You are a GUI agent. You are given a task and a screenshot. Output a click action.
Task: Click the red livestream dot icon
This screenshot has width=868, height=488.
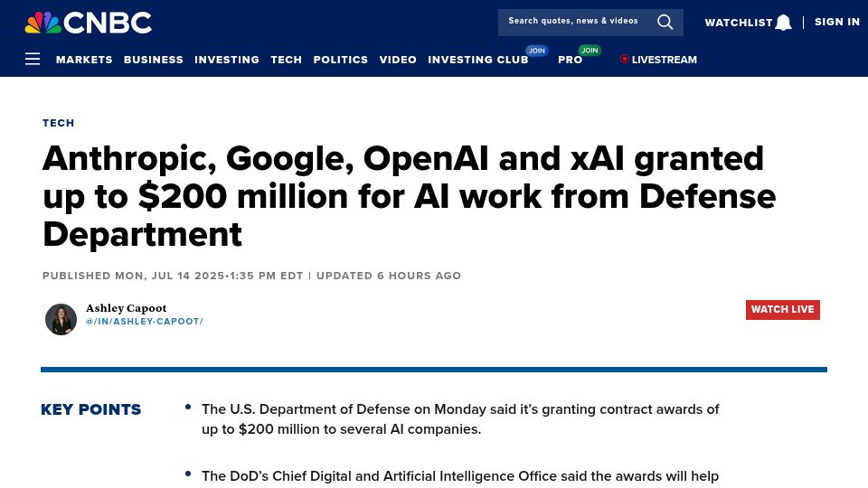coord(625,59)
